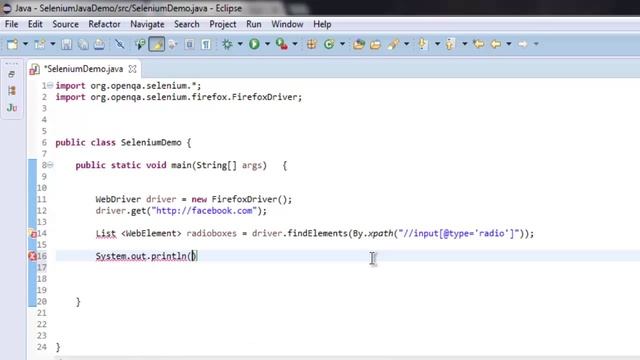
Task: Click the hierarchy icon in left sidebar
Action: coord(11,91)
